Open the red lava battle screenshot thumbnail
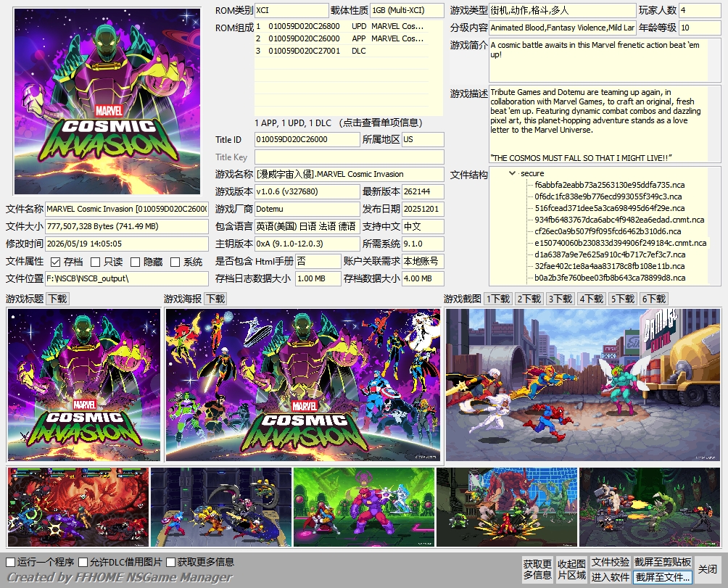The width and height of the screenshot is (728, 588). [x=78, y=508]
